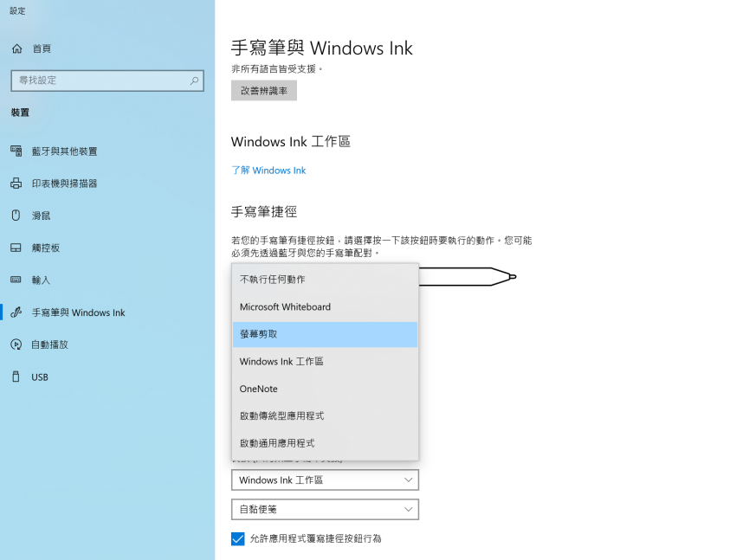Click the touchpad icon in sidebar

point(16,248)
